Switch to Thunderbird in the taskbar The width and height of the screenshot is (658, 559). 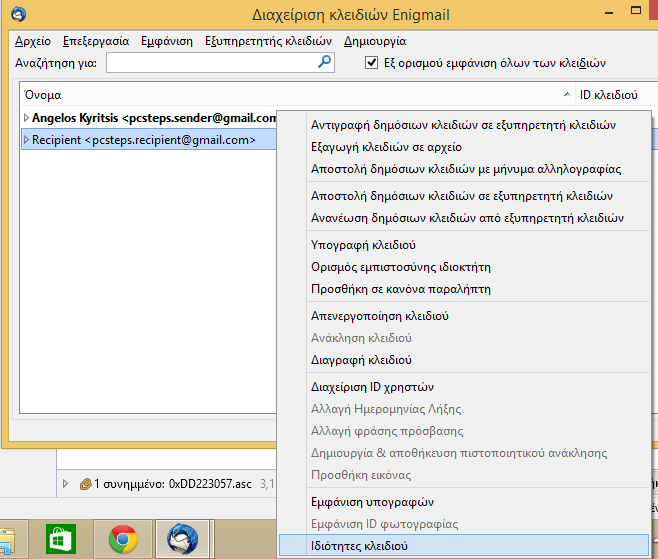tap(183, 539)
